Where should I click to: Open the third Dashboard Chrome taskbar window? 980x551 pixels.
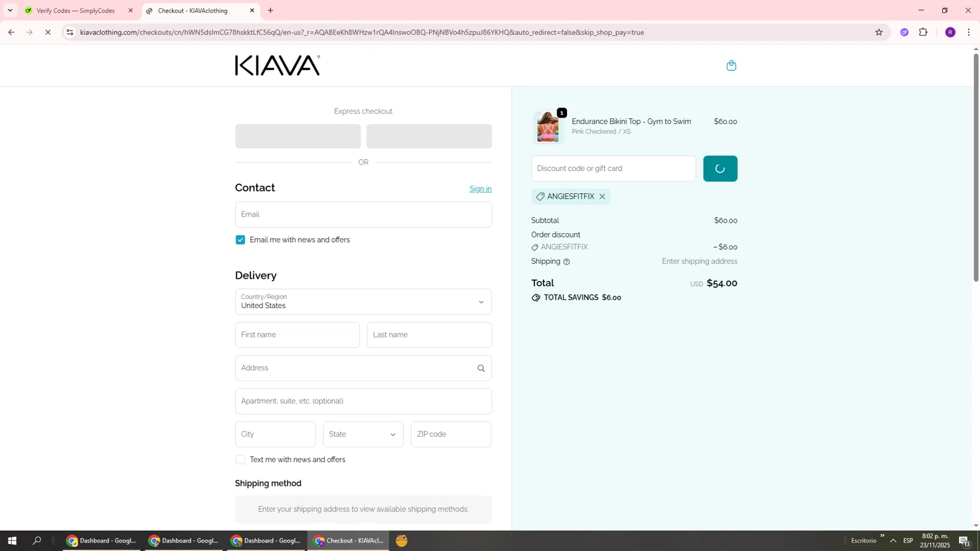tap(266, 541)
